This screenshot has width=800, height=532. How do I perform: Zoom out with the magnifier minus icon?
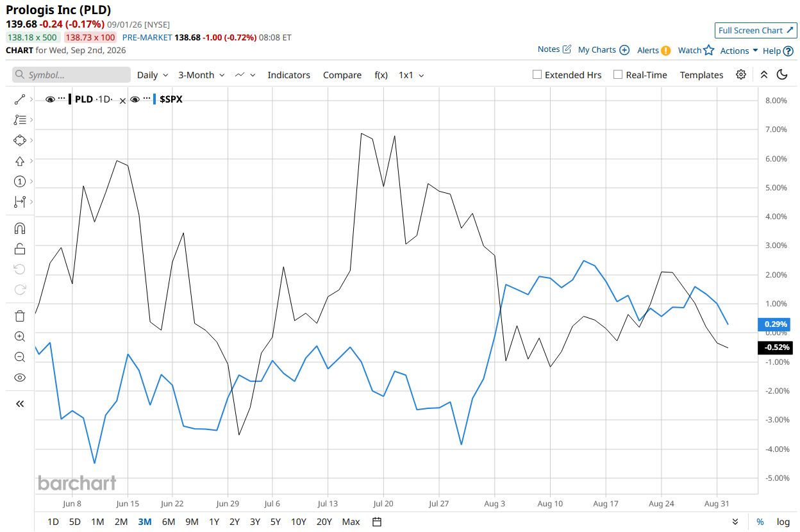[20, 357]
